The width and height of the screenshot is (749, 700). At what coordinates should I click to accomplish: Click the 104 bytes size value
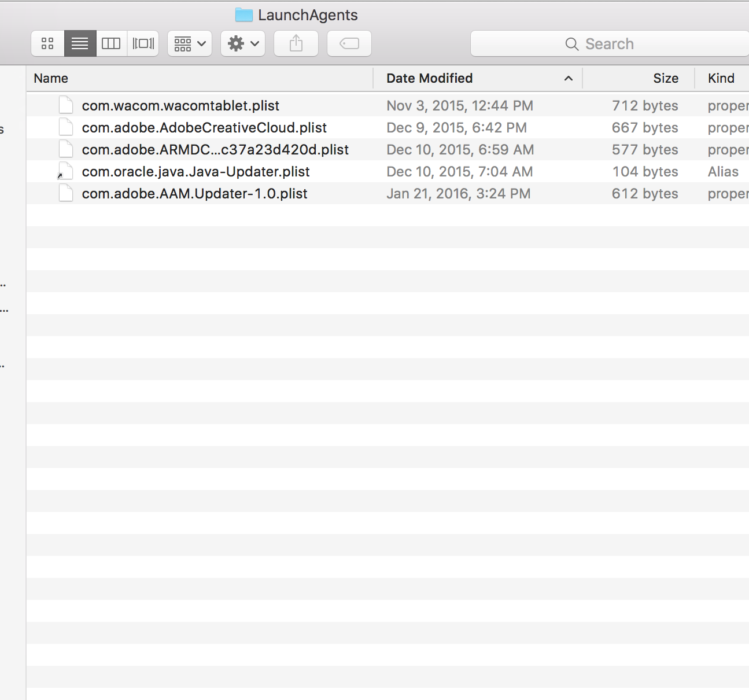point(645,172)
